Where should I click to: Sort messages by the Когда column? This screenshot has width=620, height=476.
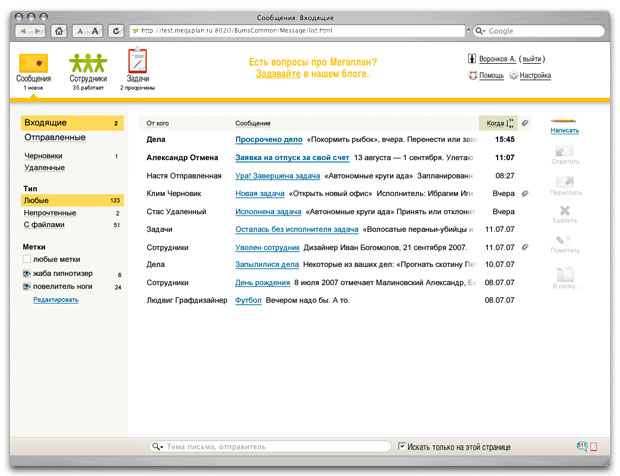point(495,123)
